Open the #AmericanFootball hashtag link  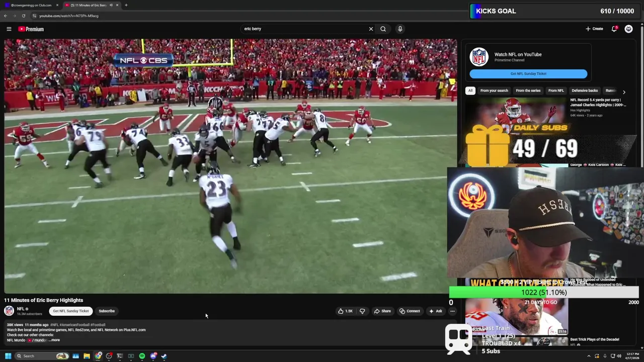click(x=75, y=325)
